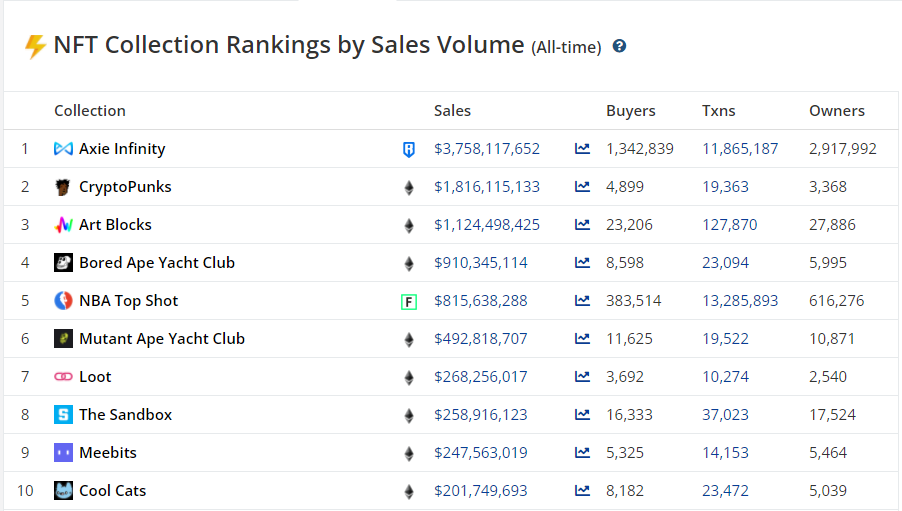Click the CryptoPunks collection logo
902x511 pixels.
tap(63, 187)
